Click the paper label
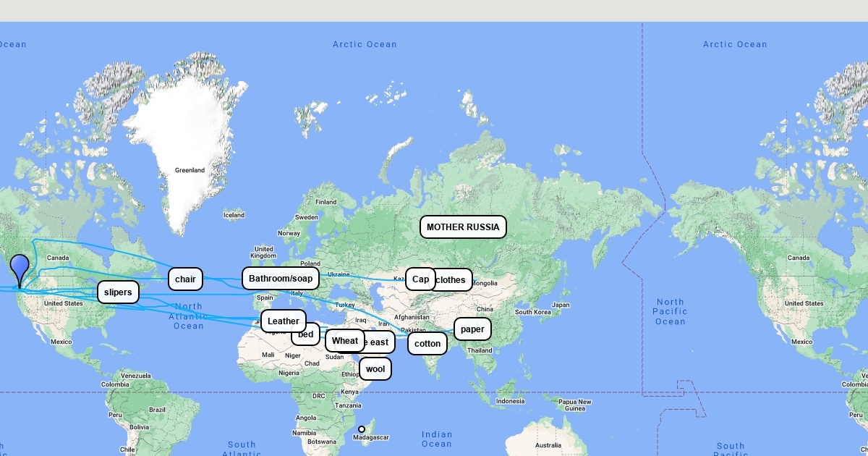 click(472, 329)
